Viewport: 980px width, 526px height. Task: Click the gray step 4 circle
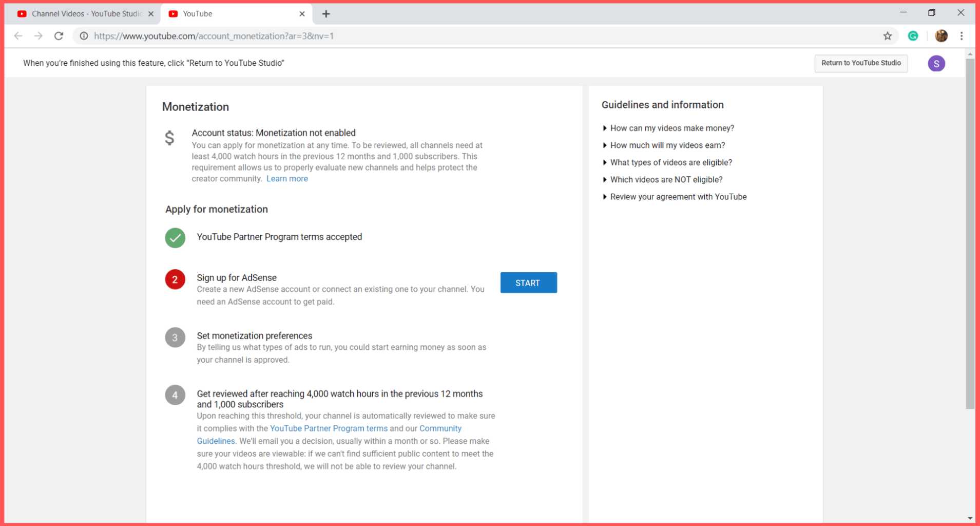[x=175, y=395]
